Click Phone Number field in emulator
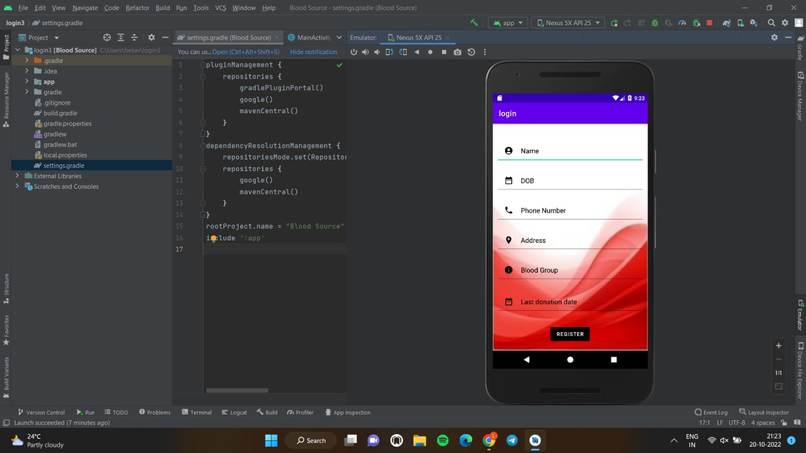 (570, 210)
